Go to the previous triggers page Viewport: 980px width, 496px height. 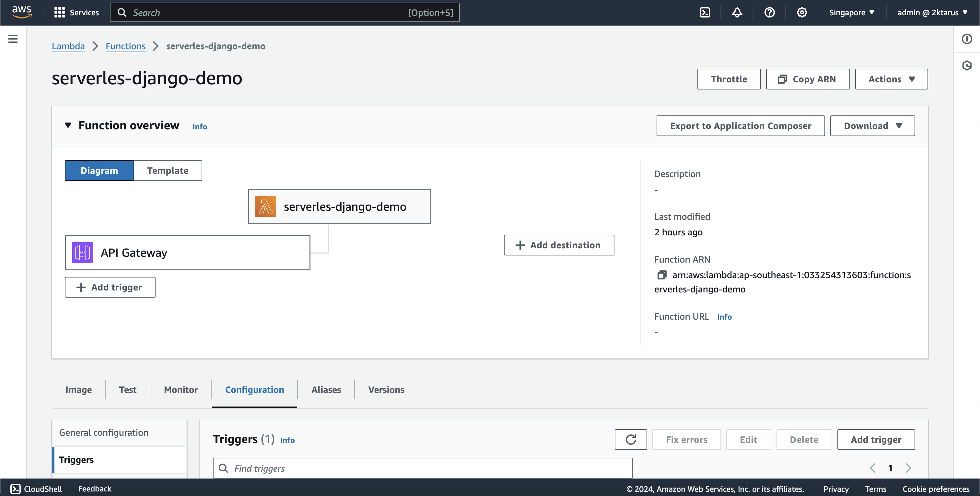click(872, 468)
